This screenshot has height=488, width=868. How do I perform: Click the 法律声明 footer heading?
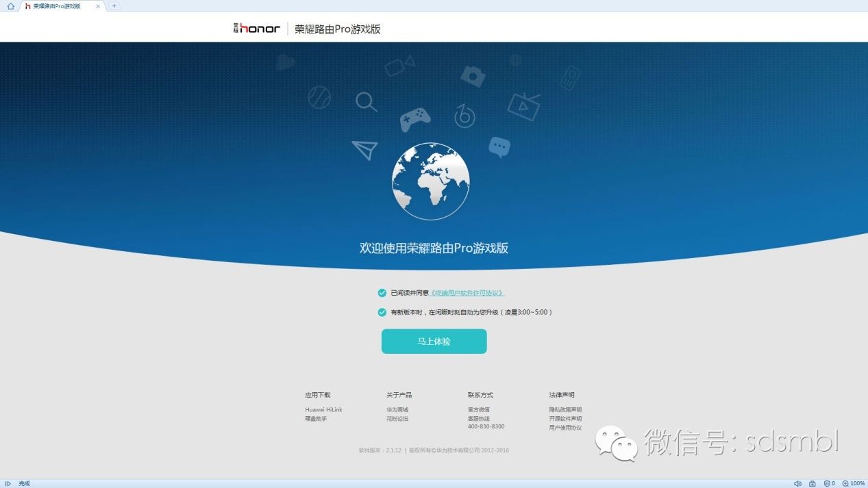pyautogui.click(x=562, y=395)
